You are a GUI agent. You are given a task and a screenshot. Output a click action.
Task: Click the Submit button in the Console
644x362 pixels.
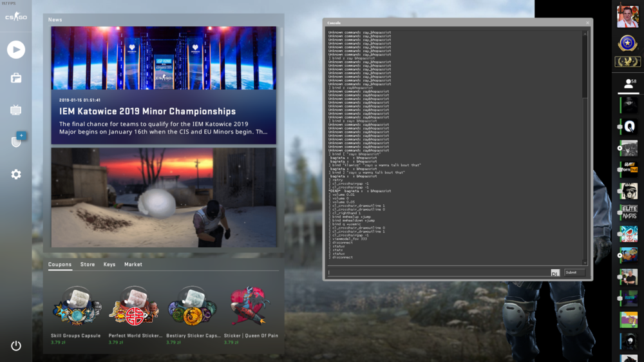574,272
